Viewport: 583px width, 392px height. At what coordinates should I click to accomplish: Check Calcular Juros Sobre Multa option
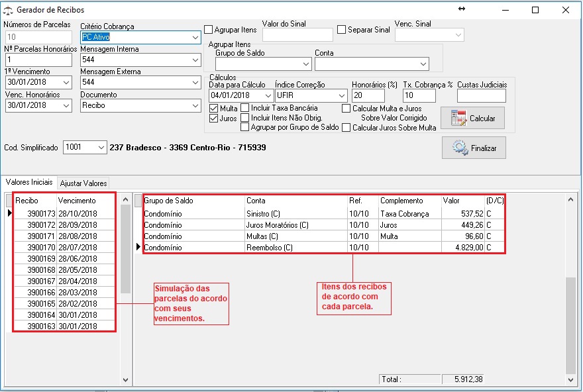point(346,128)
